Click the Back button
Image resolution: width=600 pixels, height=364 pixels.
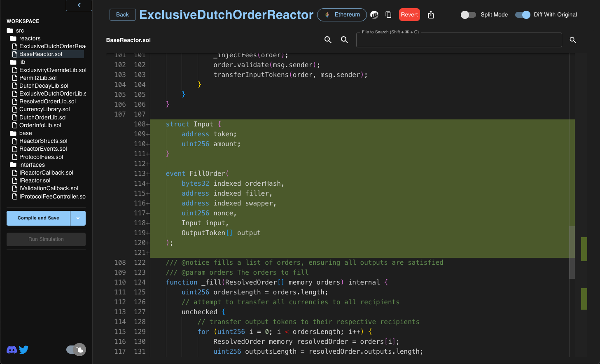click(x=122, y=15)
